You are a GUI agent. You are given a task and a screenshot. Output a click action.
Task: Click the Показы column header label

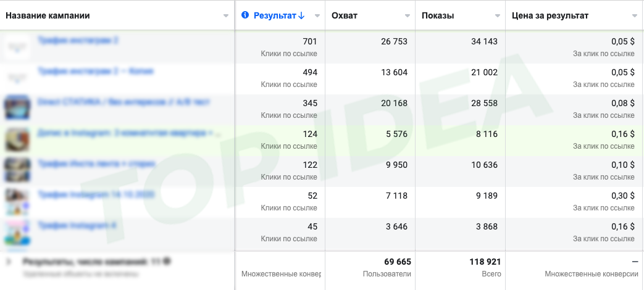[x=438, y=15]
